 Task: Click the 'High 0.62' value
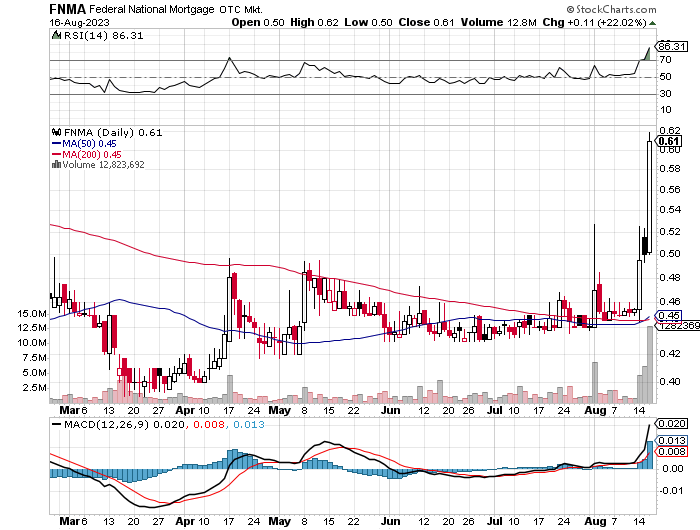(x=314, y=22)
